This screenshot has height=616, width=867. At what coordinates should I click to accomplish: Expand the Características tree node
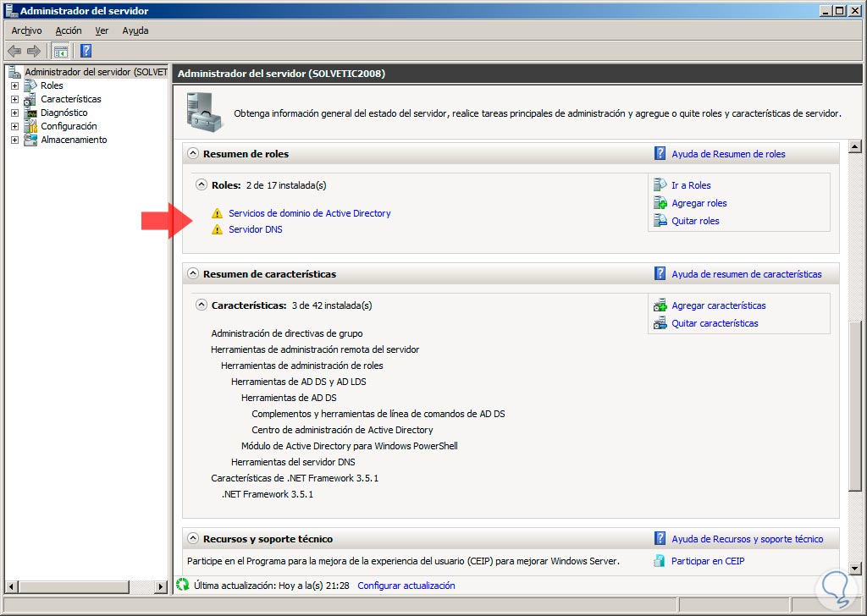(15, 100)
